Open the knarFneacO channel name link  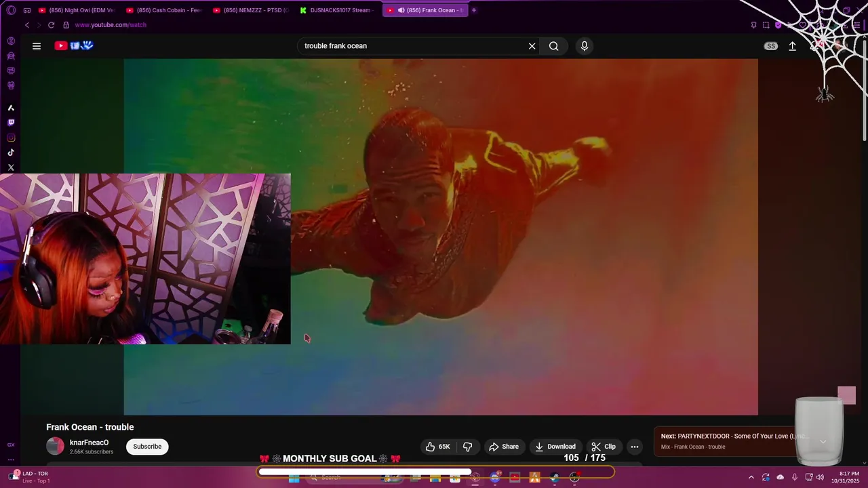pos(89,443)
